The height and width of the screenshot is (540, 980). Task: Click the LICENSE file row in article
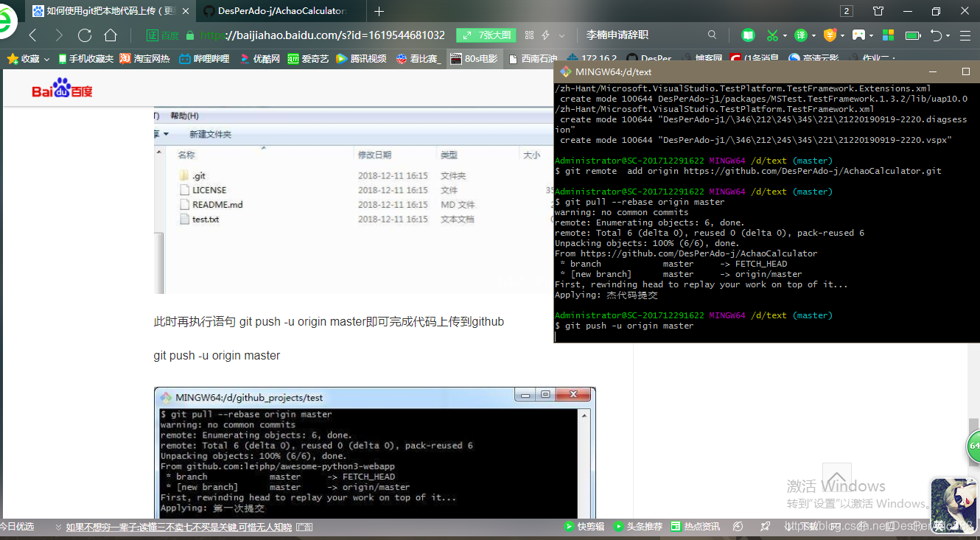(x=203, y=190)
